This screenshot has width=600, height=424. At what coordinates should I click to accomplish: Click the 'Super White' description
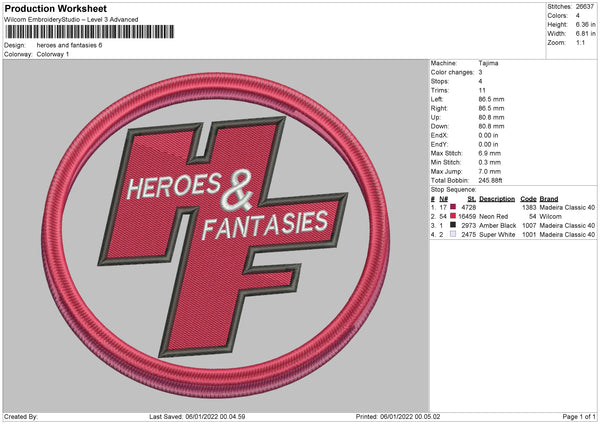tap(497, 235)
